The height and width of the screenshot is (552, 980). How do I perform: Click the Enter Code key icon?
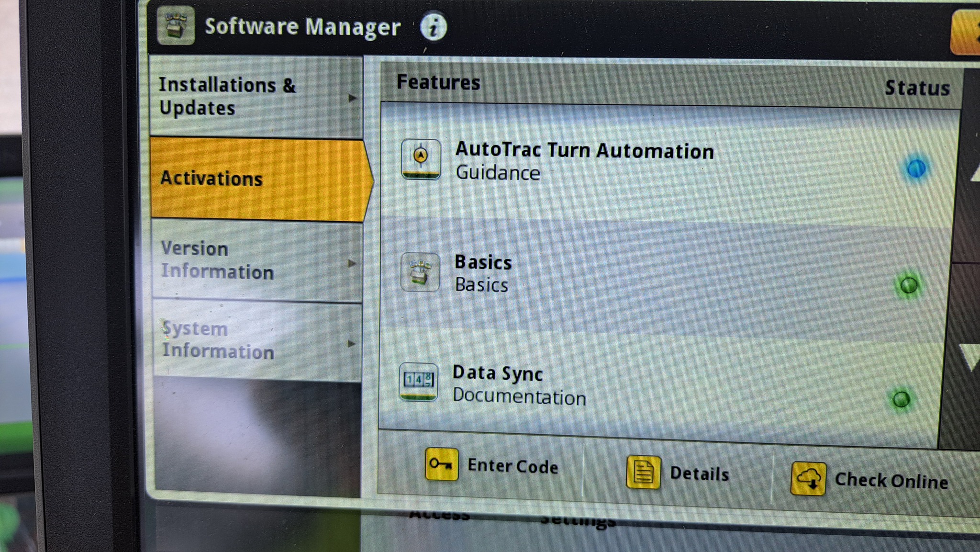[x=442, y=464]
